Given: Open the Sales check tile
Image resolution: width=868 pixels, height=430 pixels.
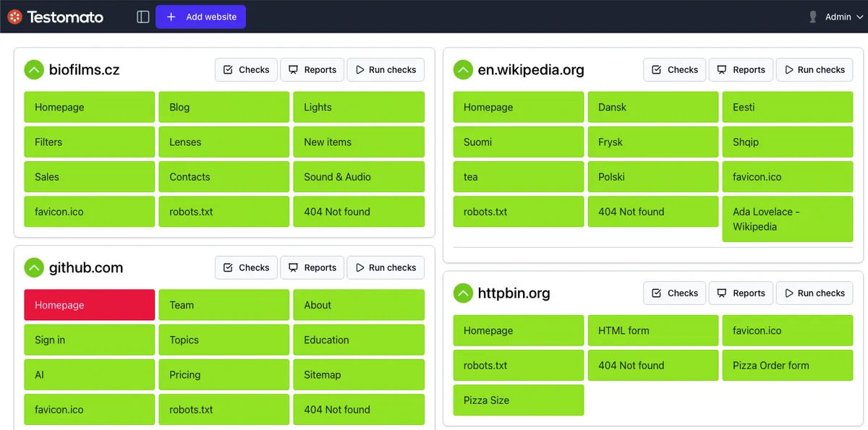Looking at the screenshot, I should 90,176.
